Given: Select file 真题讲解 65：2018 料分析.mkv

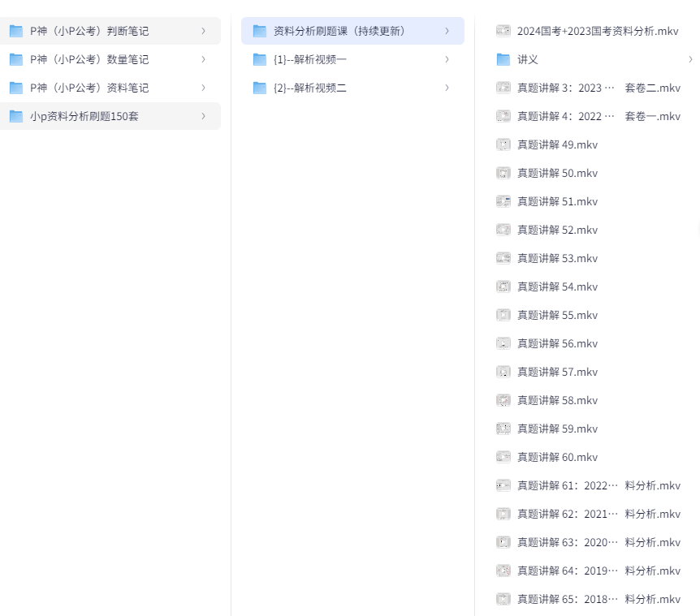Looking at the screenshot, I should coord(598,599).
